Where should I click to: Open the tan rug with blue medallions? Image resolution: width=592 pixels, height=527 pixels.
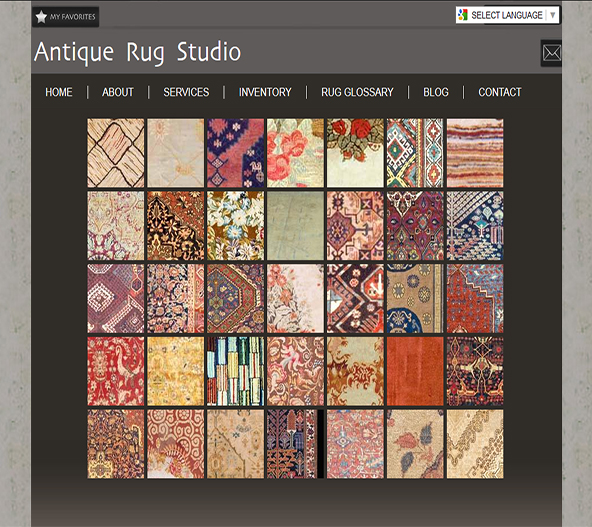click(415, 298)
